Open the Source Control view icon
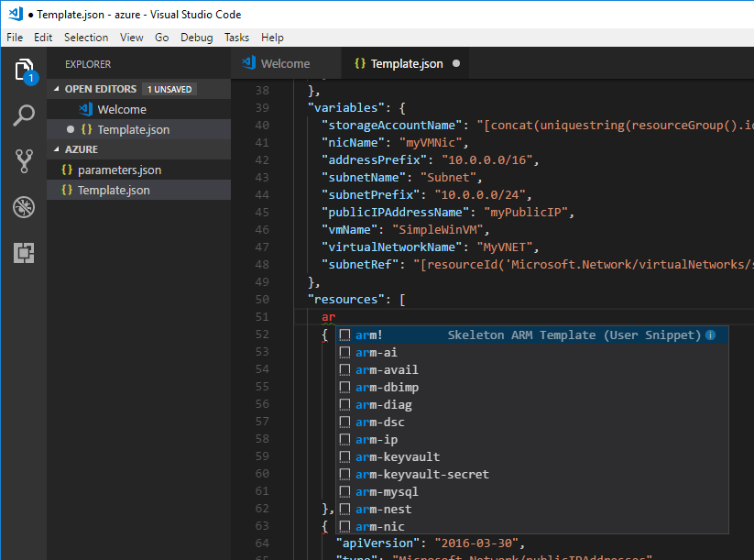This screenshot has height=560, width=754. [24, 161]
